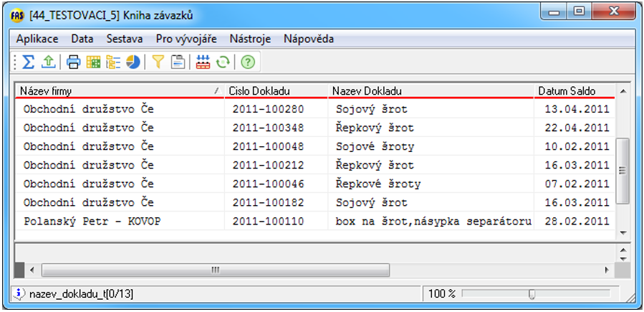Open the Pro vývojáře menu
Screen dimensions: 644x312
pyautogui.click(x=186, y=39)
